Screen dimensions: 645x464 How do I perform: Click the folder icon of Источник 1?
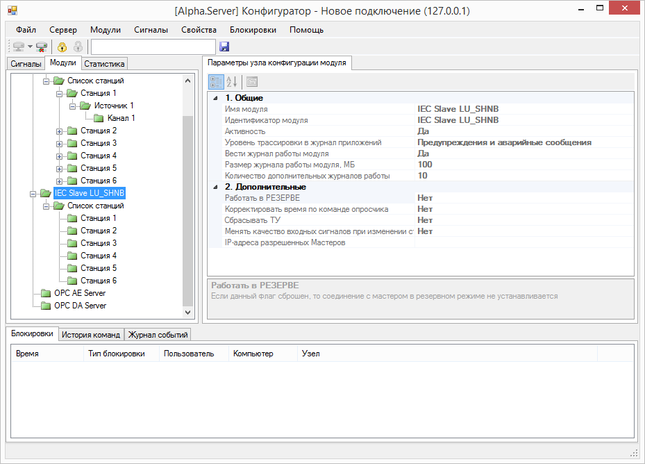coord(85,106)
